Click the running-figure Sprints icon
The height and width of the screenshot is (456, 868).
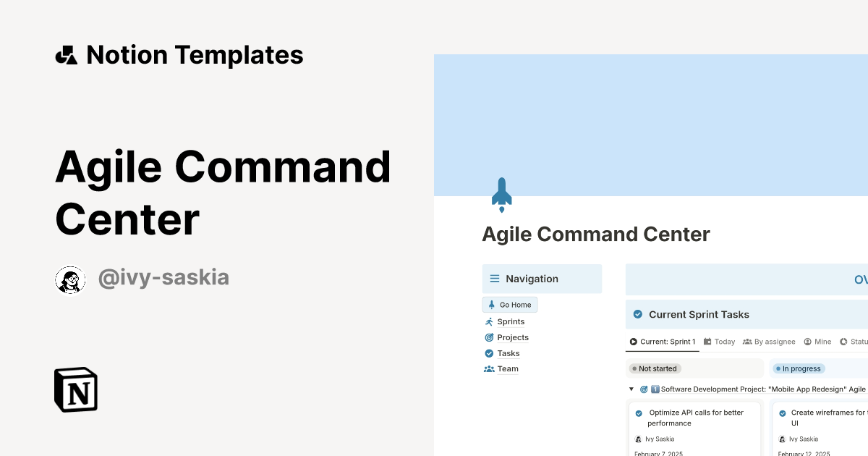[x=491, y=321]
